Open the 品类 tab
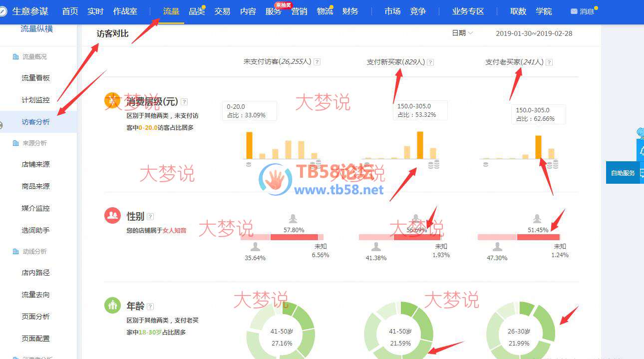 197,11
